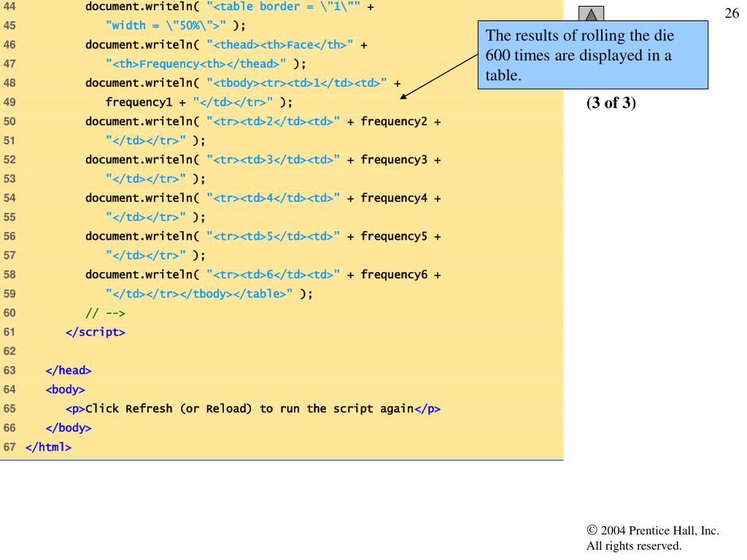
Task: Click empty line number 62
Action: tap(9, 351)
